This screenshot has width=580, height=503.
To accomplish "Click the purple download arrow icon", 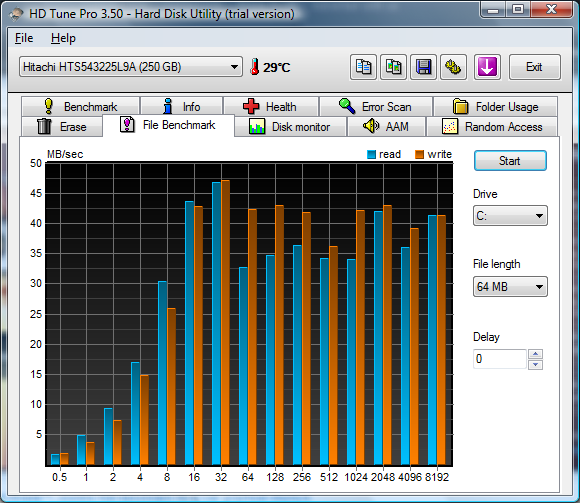I will point(487,67).
